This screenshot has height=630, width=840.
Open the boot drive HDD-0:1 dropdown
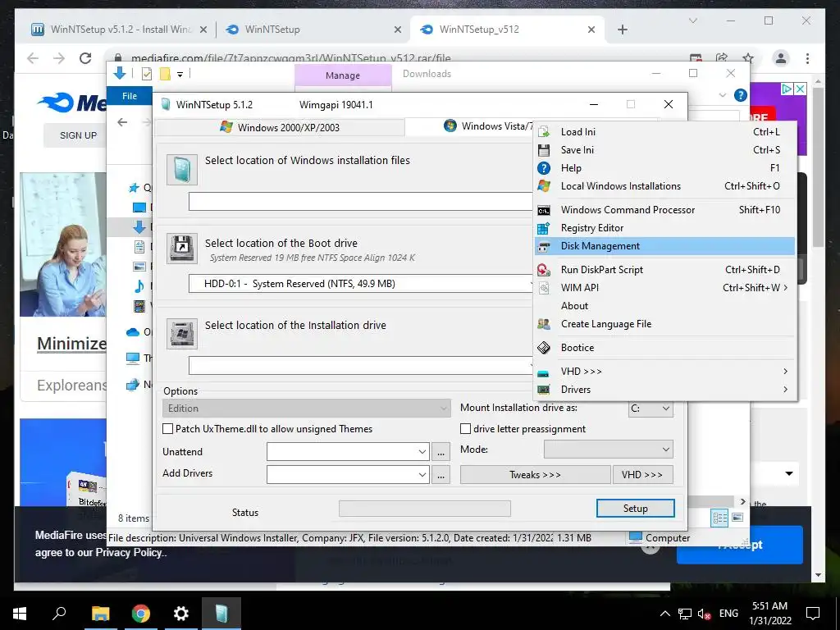[361, 283]
